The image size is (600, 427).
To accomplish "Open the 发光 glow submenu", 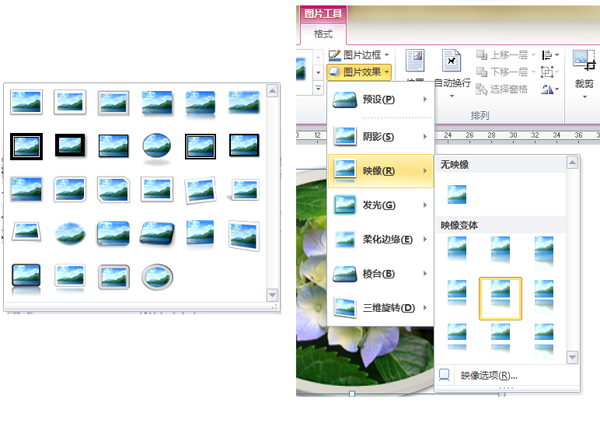I will (x=380, y=204).
